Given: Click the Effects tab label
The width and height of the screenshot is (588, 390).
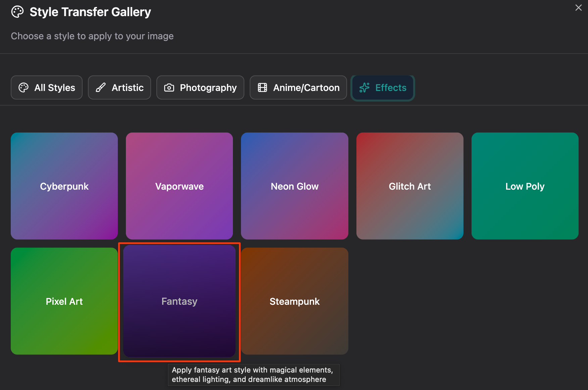Looking at the screenshot, I should [x=391, y=88].
